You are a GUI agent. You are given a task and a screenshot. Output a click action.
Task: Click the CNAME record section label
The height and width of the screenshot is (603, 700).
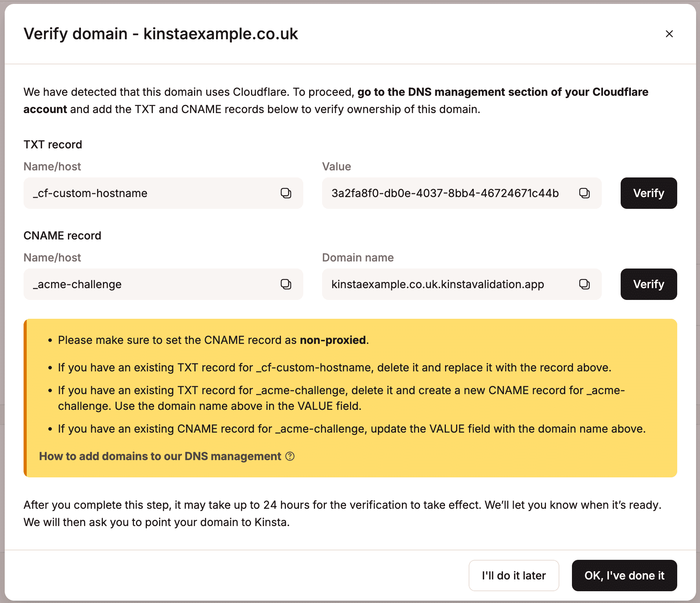coord(62,236)
